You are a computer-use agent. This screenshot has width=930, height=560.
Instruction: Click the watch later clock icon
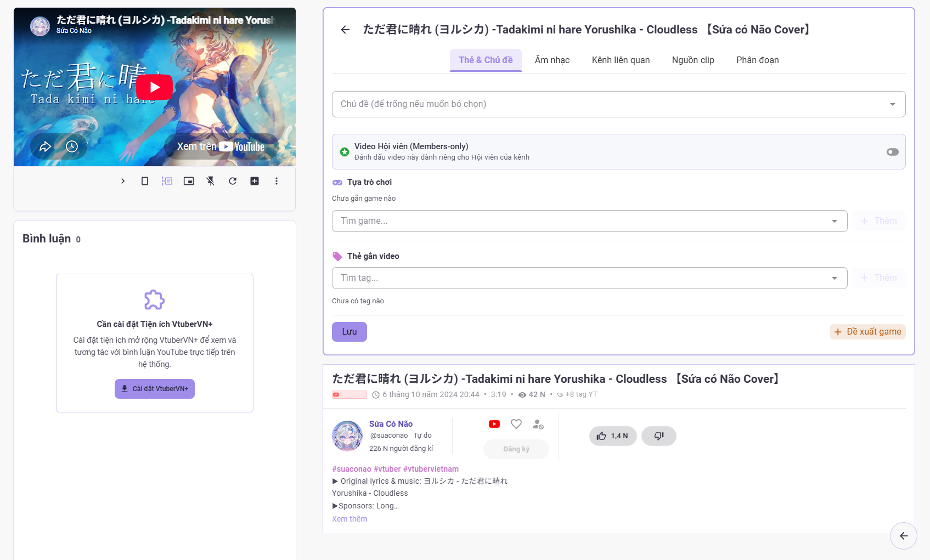(72, 146)
